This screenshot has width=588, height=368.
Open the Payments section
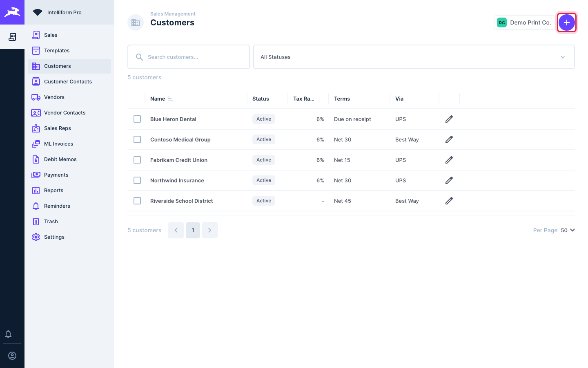pos(69,175)
